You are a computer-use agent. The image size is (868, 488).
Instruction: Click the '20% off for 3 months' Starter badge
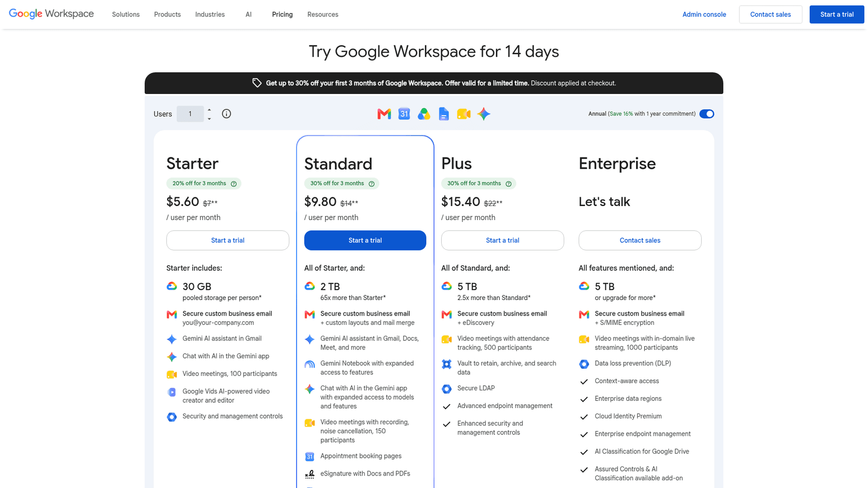click(x=204, y=183)
